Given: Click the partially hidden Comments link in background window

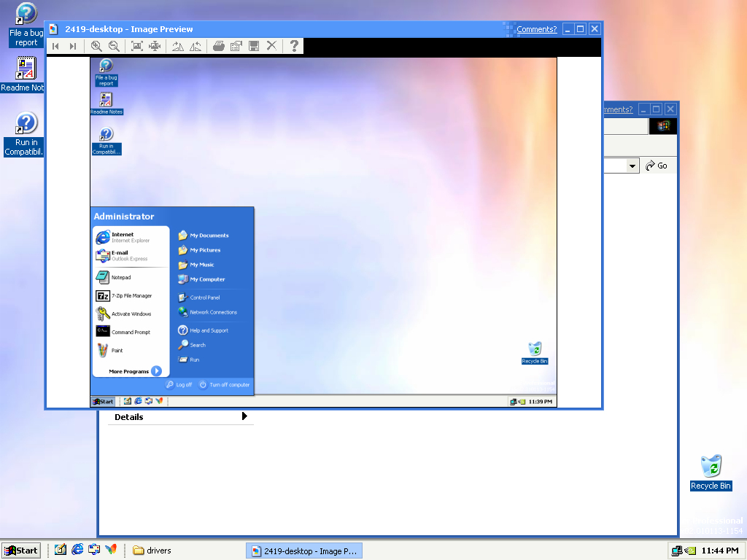Looking at the screenshot, I should [619, 109].
